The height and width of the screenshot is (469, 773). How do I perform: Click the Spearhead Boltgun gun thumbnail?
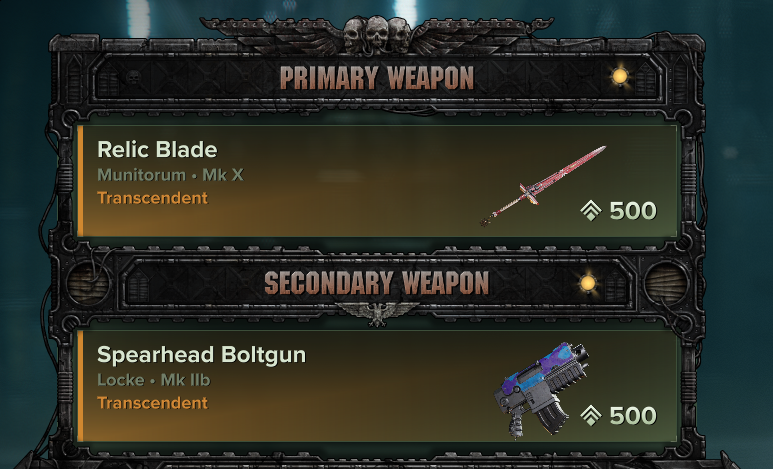click(541, 391)
